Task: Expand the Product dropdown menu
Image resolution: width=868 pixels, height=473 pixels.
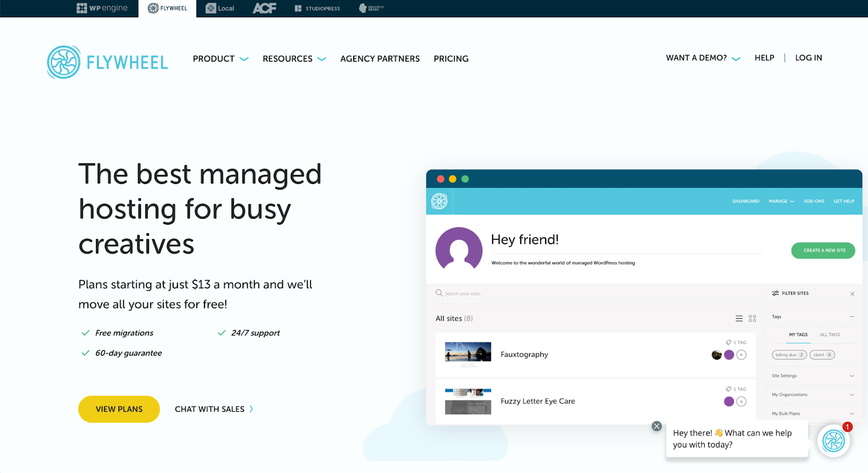Action: pos(220,59)
